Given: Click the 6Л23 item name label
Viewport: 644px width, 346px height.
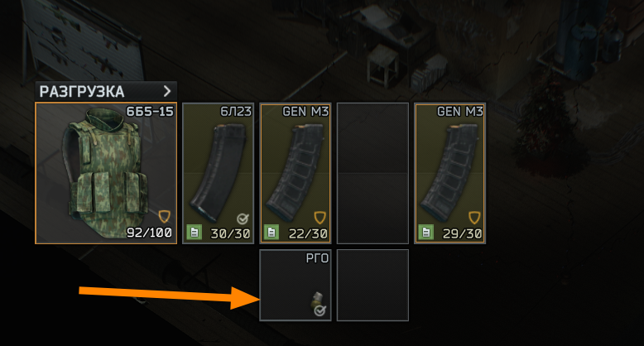Looking at the screenshot, I should click(x=236, y=112).
